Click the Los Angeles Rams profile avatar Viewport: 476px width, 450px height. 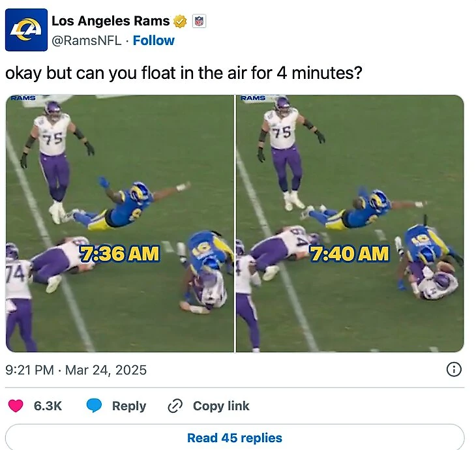26,30
